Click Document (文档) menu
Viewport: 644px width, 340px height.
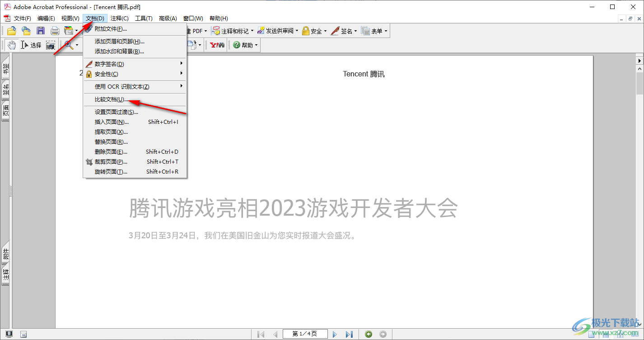pos(95,19)
